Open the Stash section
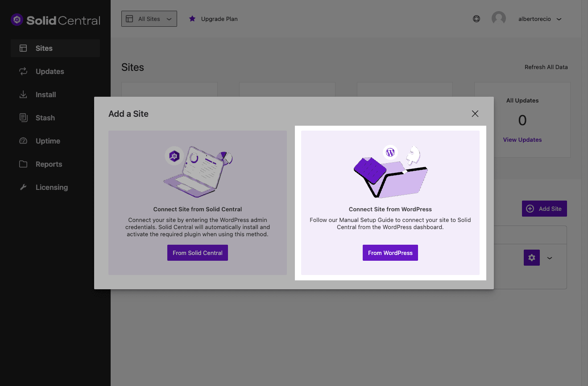Viewport: 588px width, 386px height. 55,118
